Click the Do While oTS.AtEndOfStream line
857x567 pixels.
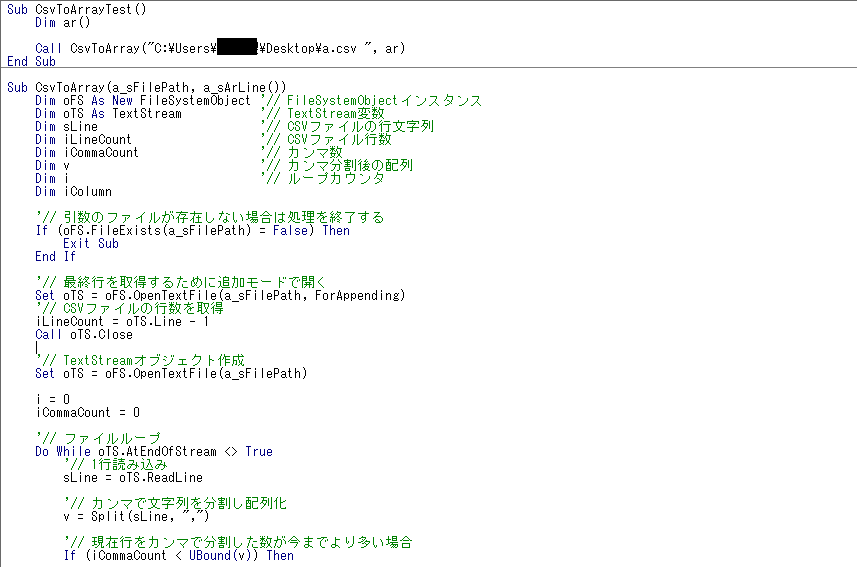point(153,451)
